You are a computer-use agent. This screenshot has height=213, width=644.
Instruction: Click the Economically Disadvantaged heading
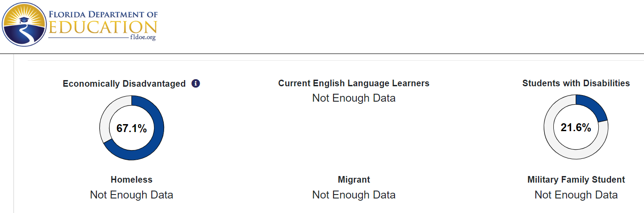[x=124, y=84]
